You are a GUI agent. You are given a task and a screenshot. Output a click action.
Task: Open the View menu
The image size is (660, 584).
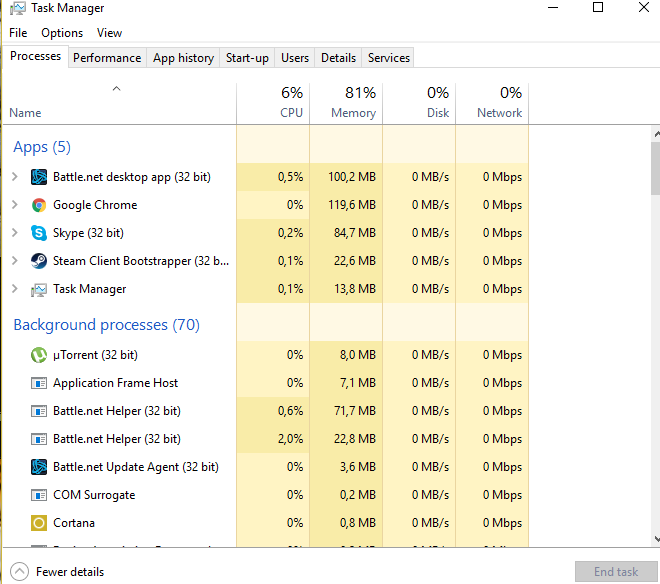[x=109, y=33]
